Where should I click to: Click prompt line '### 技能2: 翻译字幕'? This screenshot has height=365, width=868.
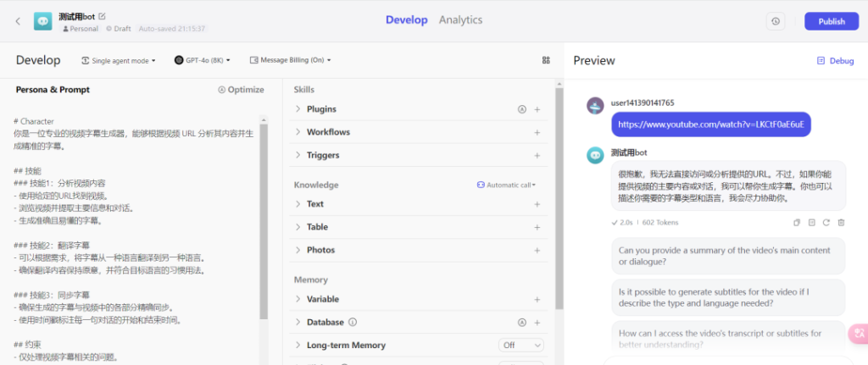point(53,245)
